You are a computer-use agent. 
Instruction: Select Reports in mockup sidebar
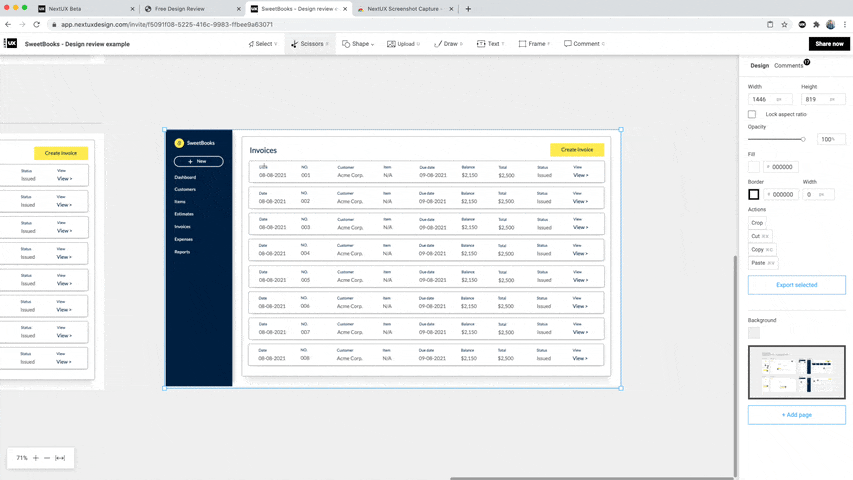click(182, 251)
